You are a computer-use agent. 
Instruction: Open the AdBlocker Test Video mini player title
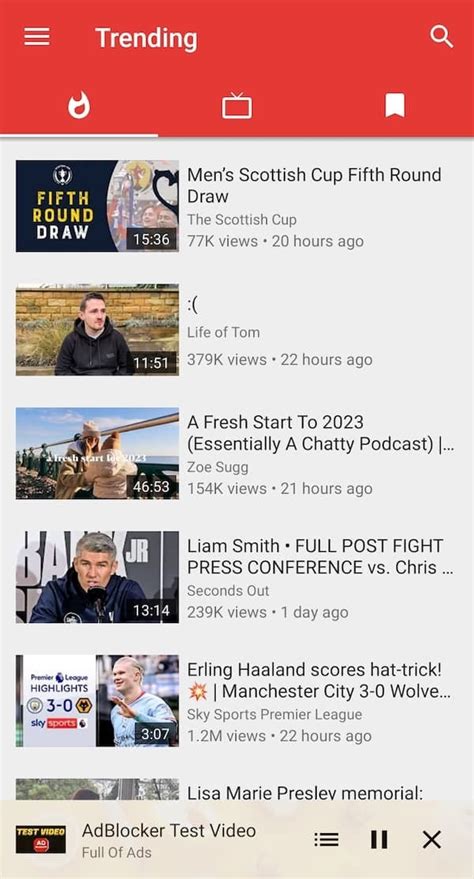point(169,830)
